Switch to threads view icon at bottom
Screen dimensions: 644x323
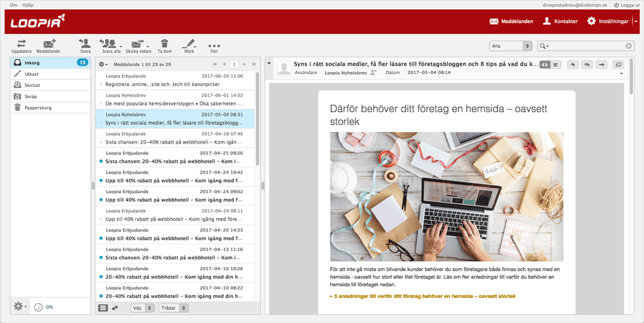coord(115,308)
